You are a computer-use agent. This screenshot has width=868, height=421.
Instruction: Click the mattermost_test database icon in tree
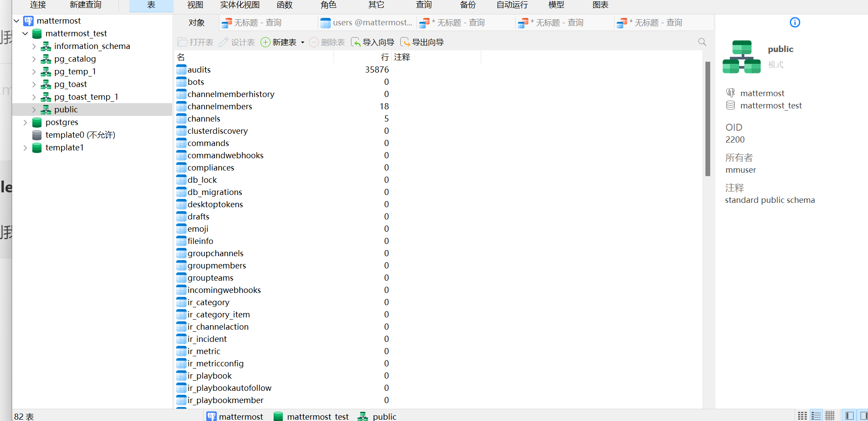(37, 34)
